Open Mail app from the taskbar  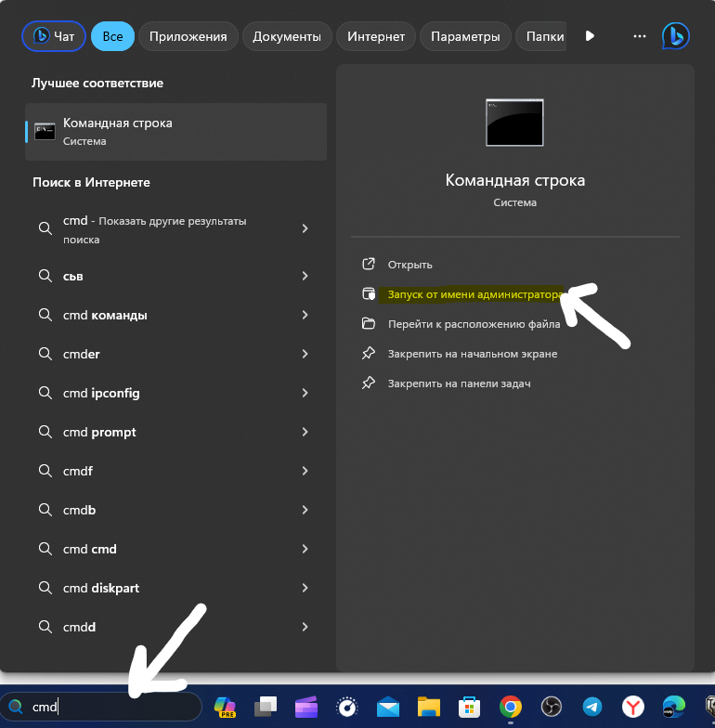[x=388, y=708]
